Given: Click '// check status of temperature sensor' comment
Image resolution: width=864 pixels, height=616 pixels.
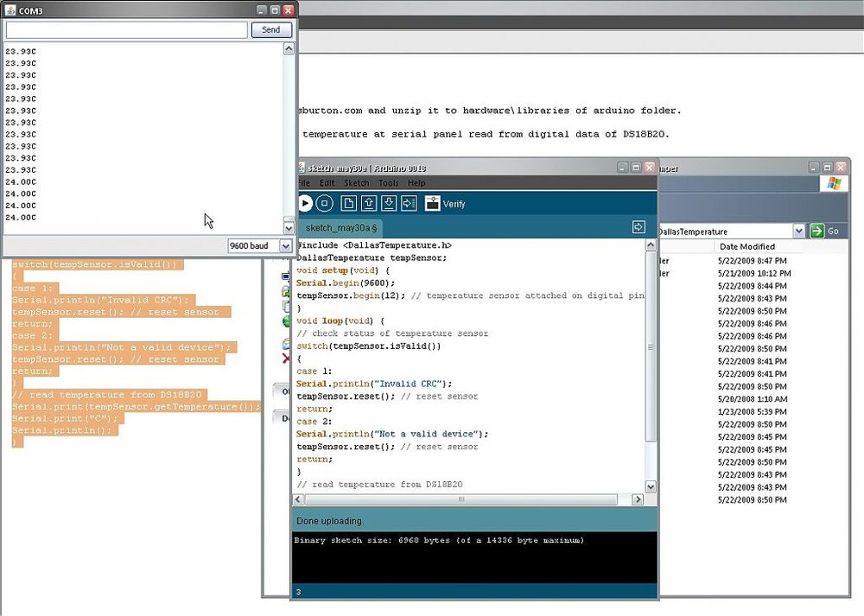Looking at the screenshot, I should pyautogui.click(x=392, y=333).
